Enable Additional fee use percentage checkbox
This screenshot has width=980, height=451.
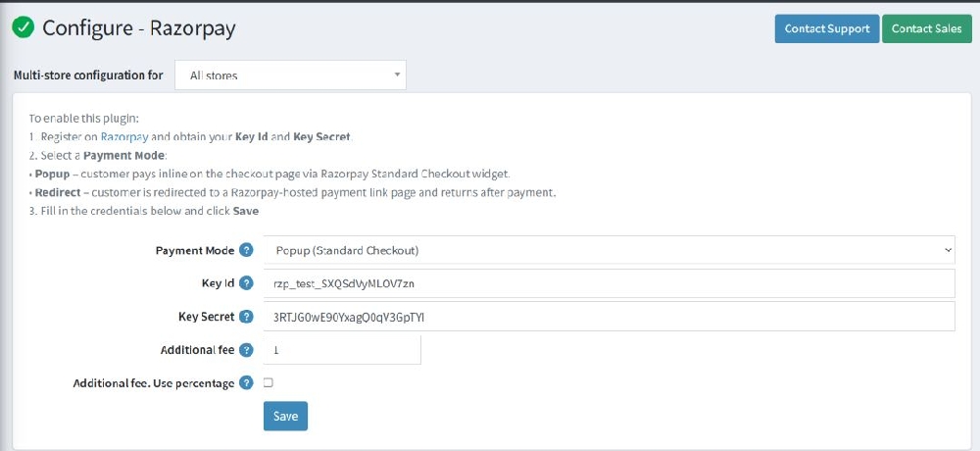click(269, 382)
